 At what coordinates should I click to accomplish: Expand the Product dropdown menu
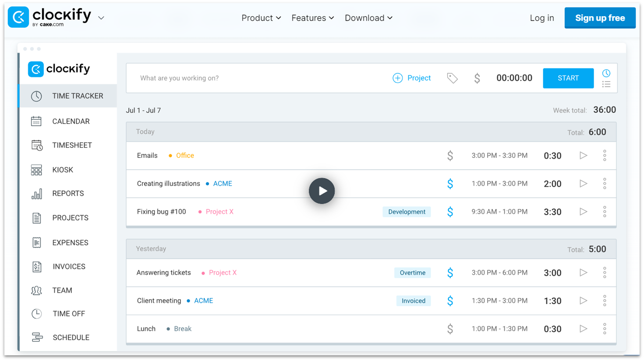click(261, 18)
